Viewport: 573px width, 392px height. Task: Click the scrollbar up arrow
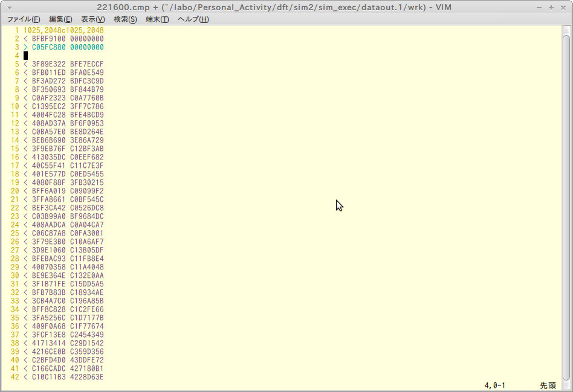click(566, 30)
